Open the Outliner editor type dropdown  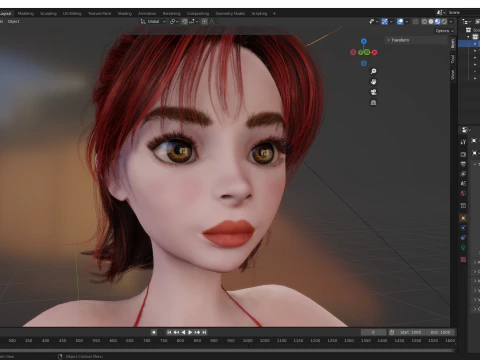pos(466,22)
